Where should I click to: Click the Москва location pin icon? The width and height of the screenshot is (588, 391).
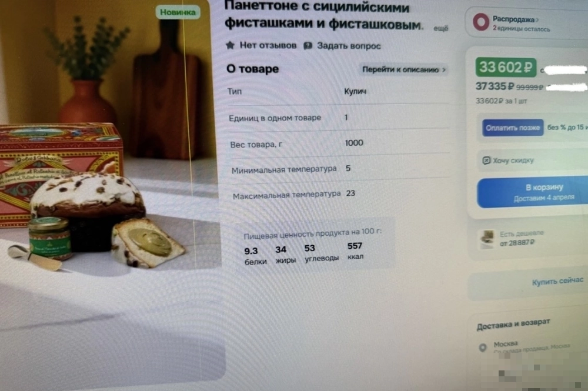483,347
